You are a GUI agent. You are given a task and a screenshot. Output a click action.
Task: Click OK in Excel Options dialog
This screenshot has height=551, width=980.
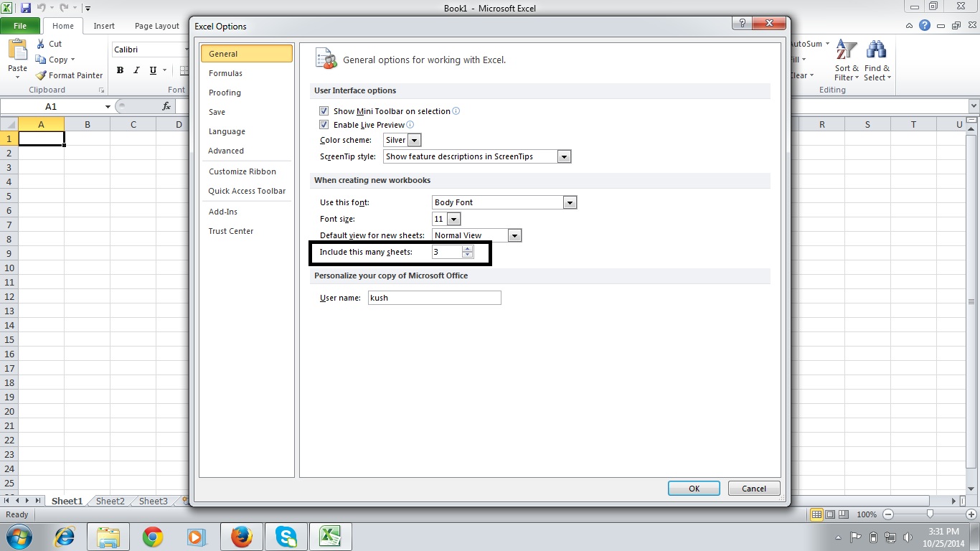(x=694, y=489)
